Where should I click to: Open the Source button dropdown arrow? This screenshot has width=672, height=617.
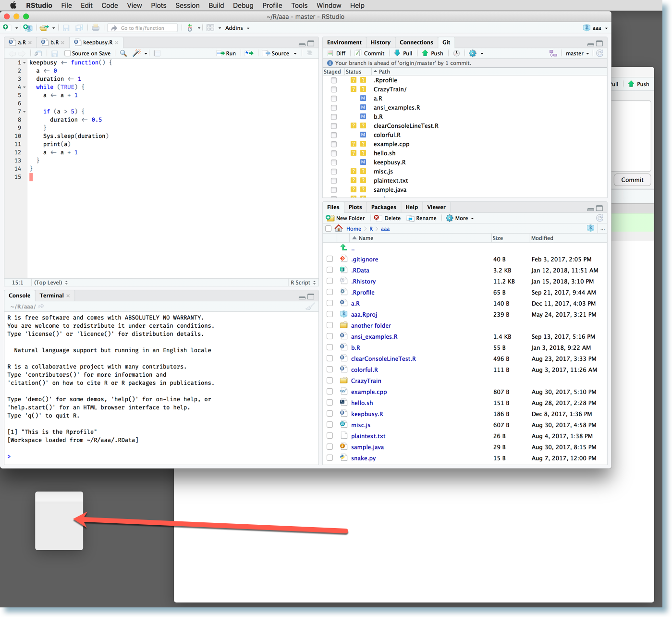point(294,53)
